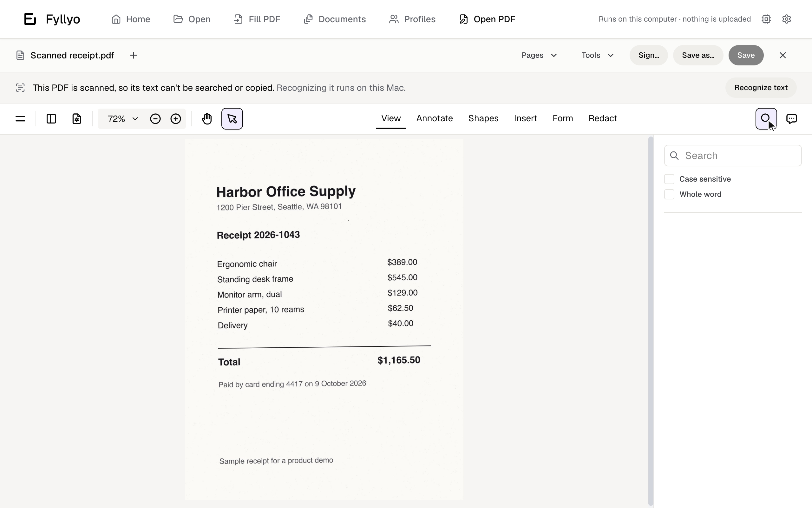Click the Save button
812x508 pixels.
pos(746,55)
